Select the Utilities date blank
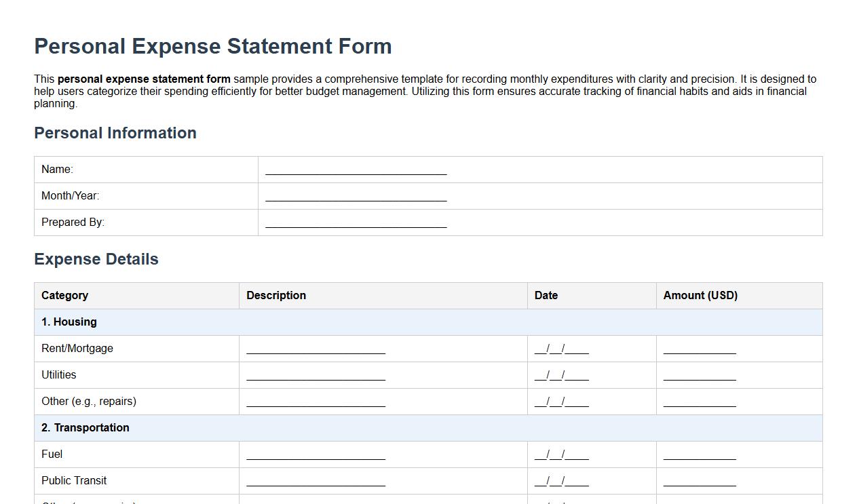This screenshot has width=857, height=504. pyautogui.click(x=560, y=376)
